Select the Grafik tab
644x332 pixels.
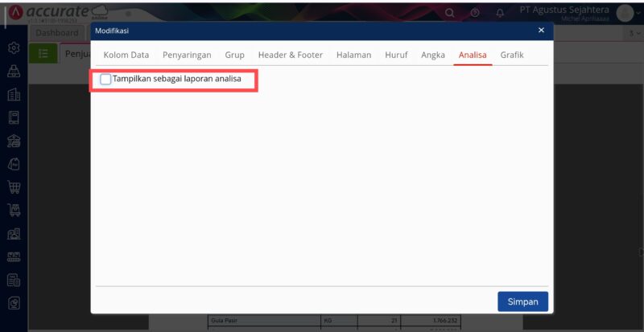coord(512,55)
